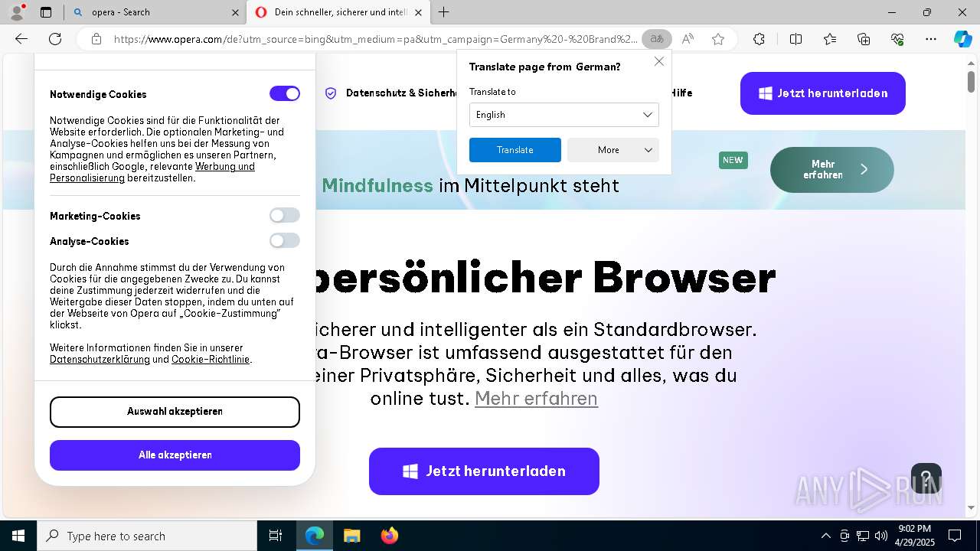The height and width of the screenshot is (551, 980).
Task: Click the address bar URL field
Action: click(375, 39)
